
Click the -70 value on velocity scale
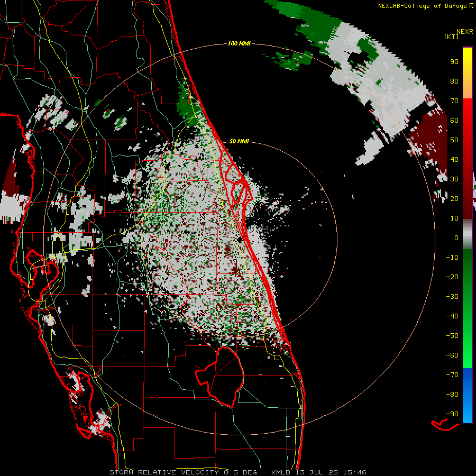coord(452,375)
